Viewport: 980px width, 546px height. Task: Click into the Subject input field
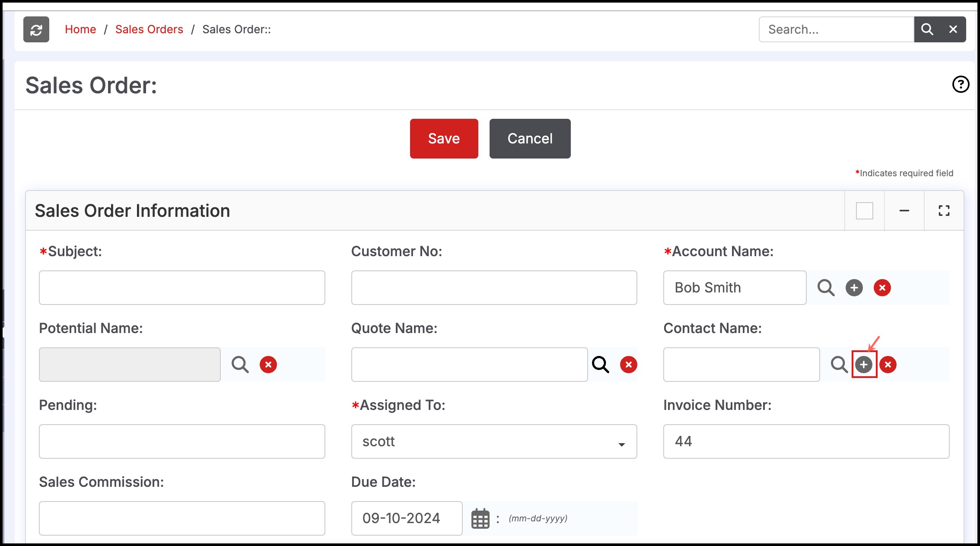pos(182,288)
